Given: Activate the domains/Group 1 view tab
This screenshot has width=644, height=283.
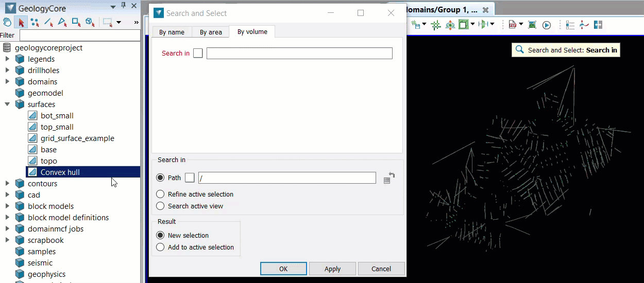Looking at the screenshot, I should click(x=442, y=10).
